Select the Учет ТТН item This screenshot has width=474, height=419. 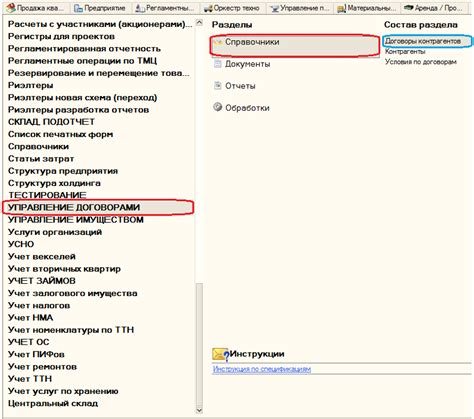tap(30, 379)
